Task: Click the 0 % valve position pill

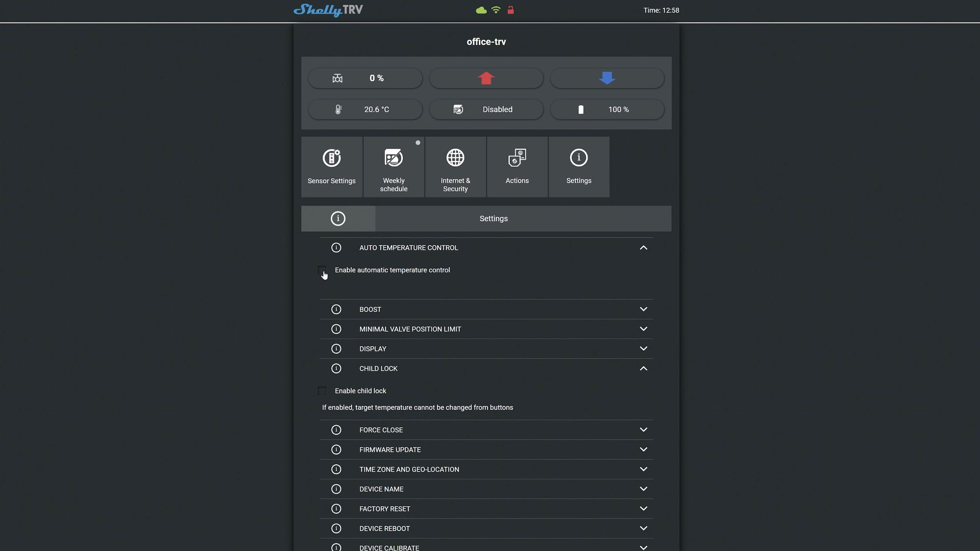Action: coord(365,78)
